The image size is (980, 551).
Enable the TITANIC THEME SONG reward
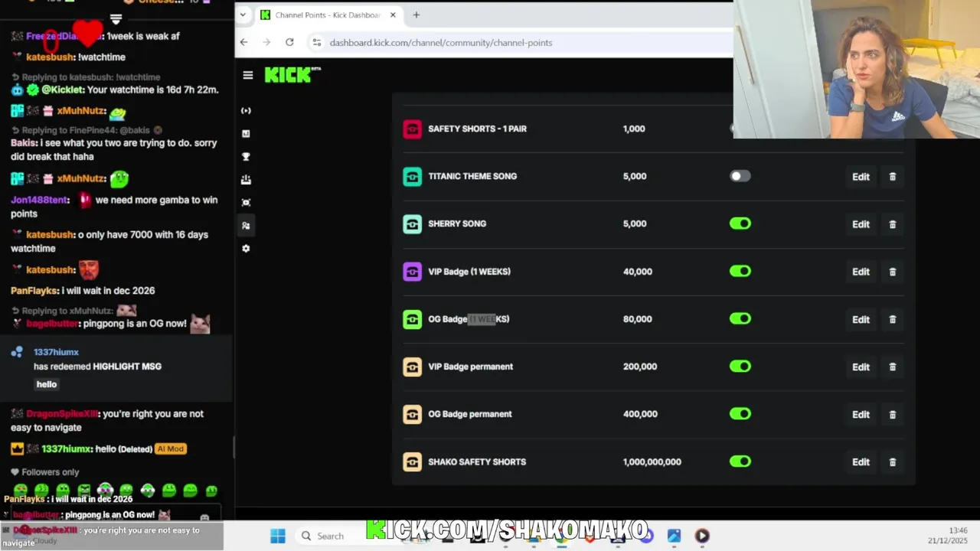tap(740, 176)
